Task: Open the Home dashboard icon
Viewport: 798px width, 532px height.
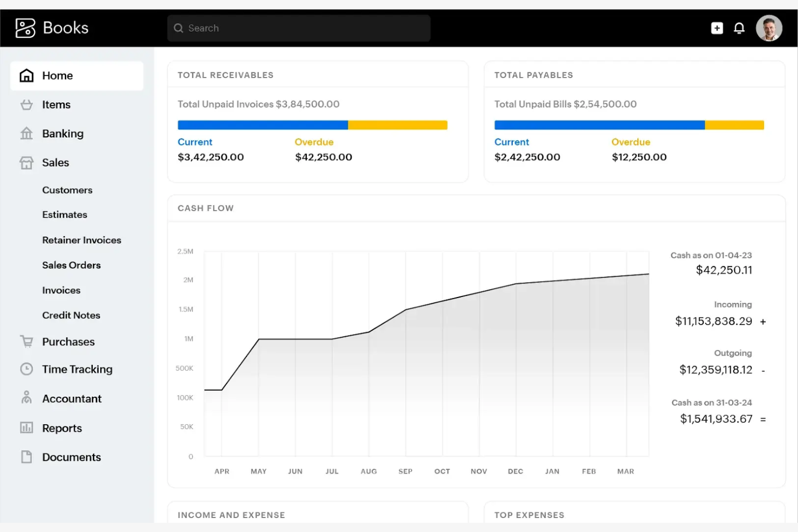Action: coord(26,75)
